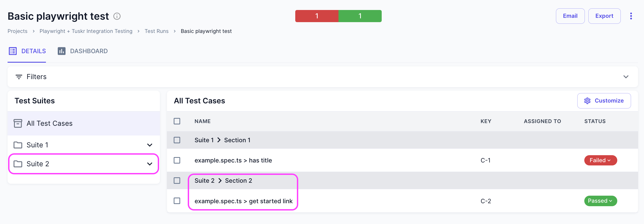Image resolution: width=644 pixels, height=224 pixels.
Task: Tick the select-all checkbox in header row
Action: (x=177, y=121)
